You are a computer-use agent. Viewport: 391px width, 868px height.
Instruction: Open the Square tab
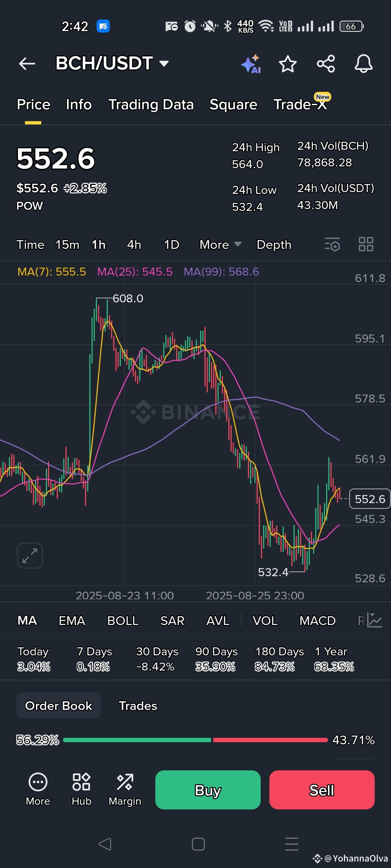point(234,105)
